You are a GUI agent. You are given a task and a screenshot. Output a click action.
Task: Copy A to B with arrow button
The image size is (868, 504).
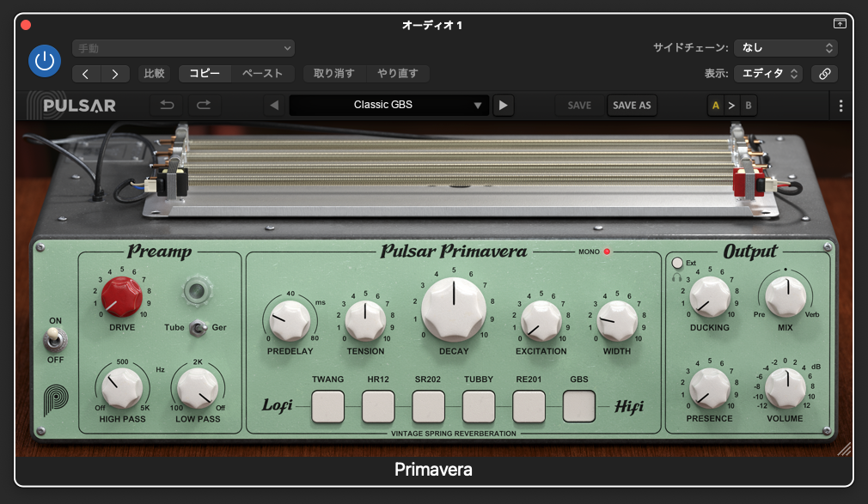click(x=732, y=105)
